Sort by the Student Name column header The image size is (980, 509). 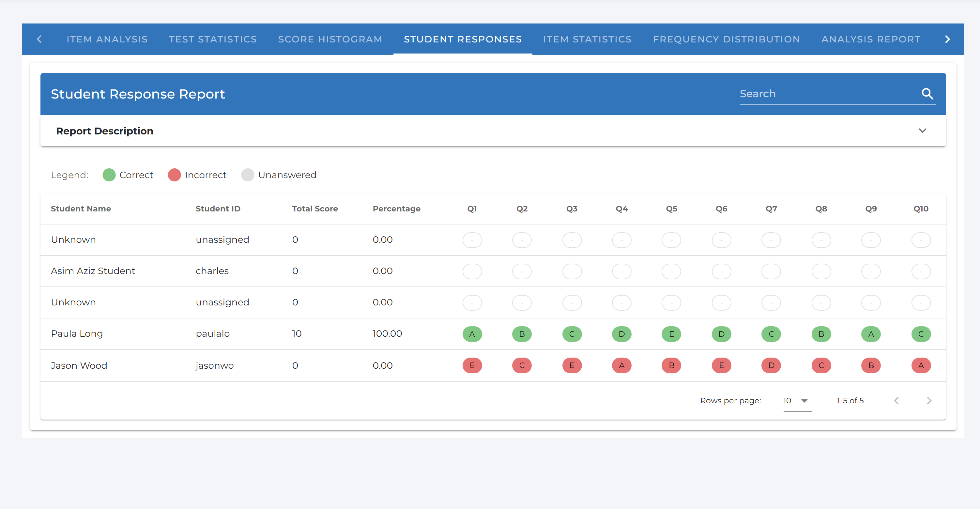click(81, 208)
